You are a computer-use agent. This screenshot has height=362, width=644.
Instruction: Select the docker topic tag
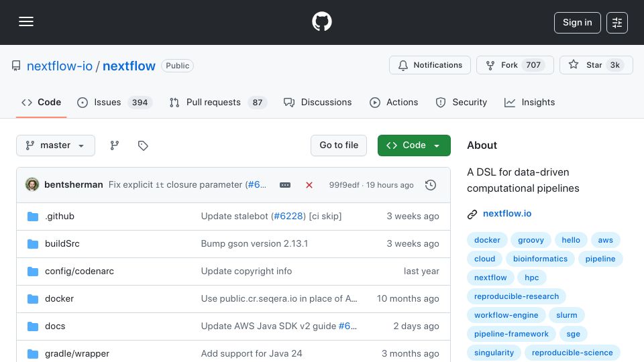[x=487, y=240]
